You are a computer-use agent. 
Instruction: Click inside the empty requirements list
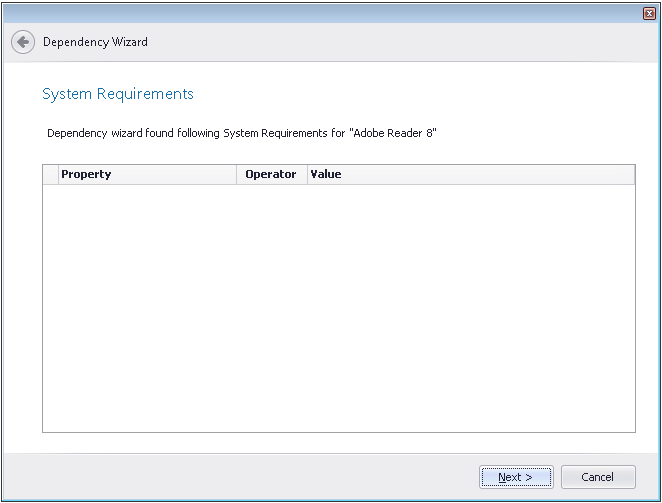click(338, 308)
